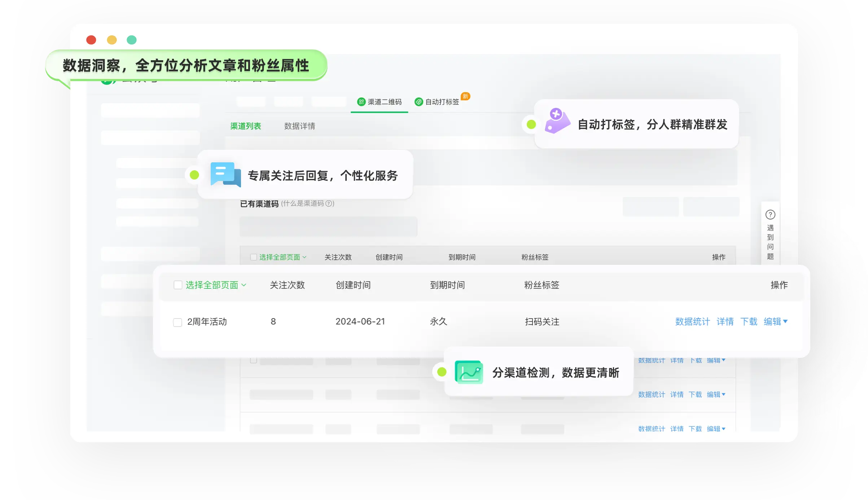
Task: Click the QR code icon on 渠道二维码 tab
Action: click(x=361, y=102)
